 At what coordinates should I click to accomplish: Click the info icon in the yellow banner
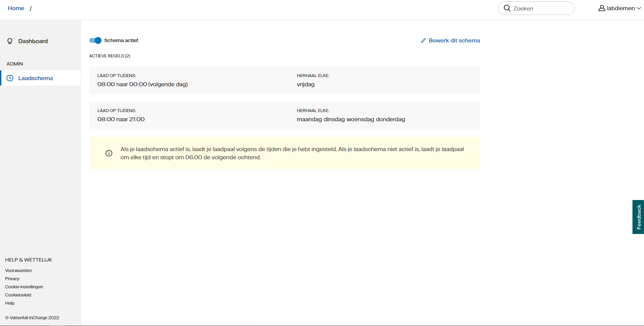click(109, 153)
